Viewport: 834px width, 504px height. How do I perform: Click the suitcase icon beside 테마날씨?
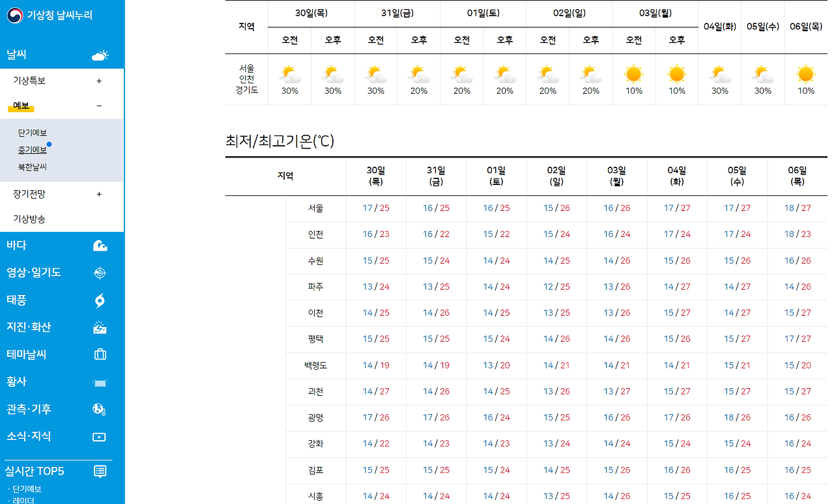100,355
